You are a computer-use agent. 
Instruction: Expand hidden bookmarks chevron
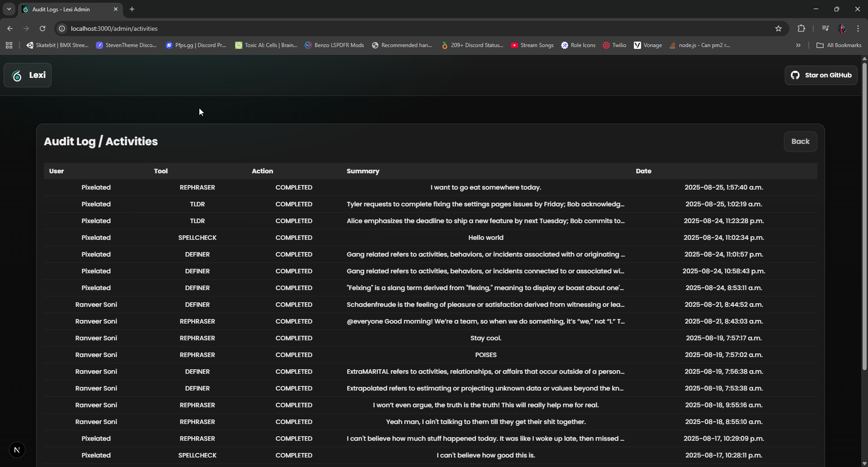click(798, 45)
